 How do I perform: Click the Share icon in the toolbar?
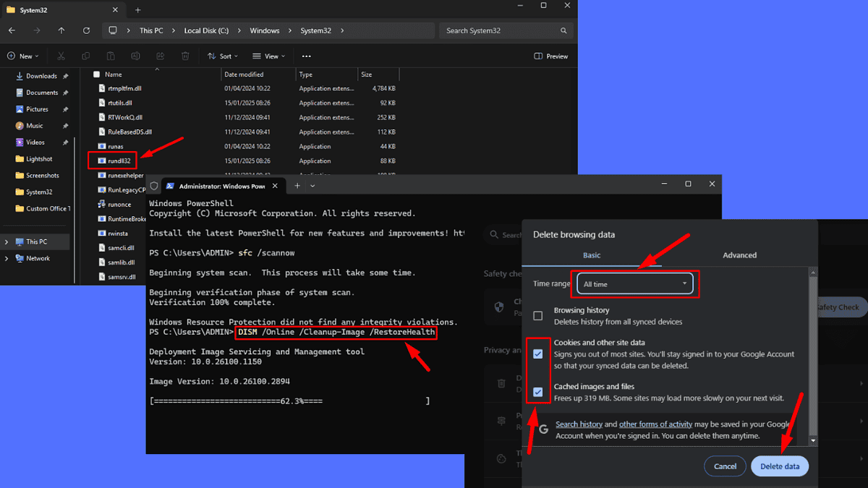tap(160, 56)
